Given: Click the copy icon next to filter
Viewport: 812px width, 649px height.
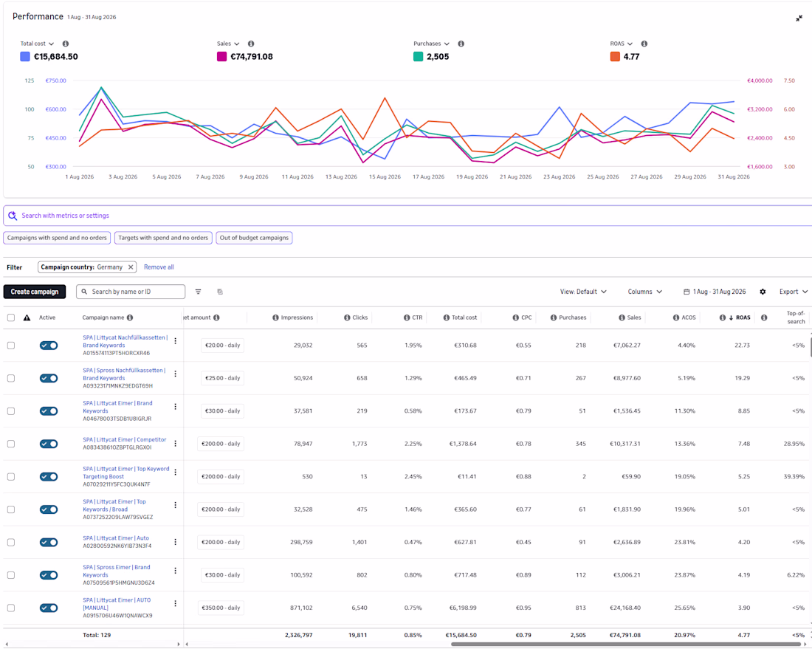Looking at the screenshot, I should point(220,292).
